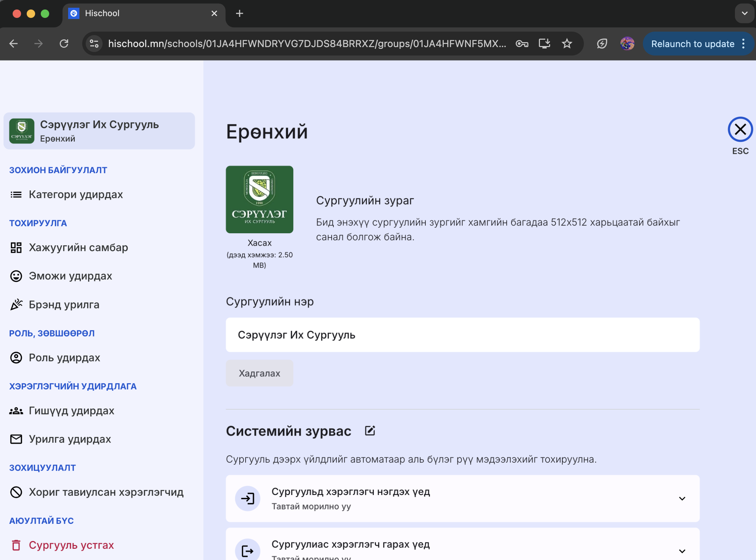Image resolution: width=756 pixels, height=560 pixels.
Task: Click the edit icon beside Системийн зурвас
Action: tap(370, 431)
